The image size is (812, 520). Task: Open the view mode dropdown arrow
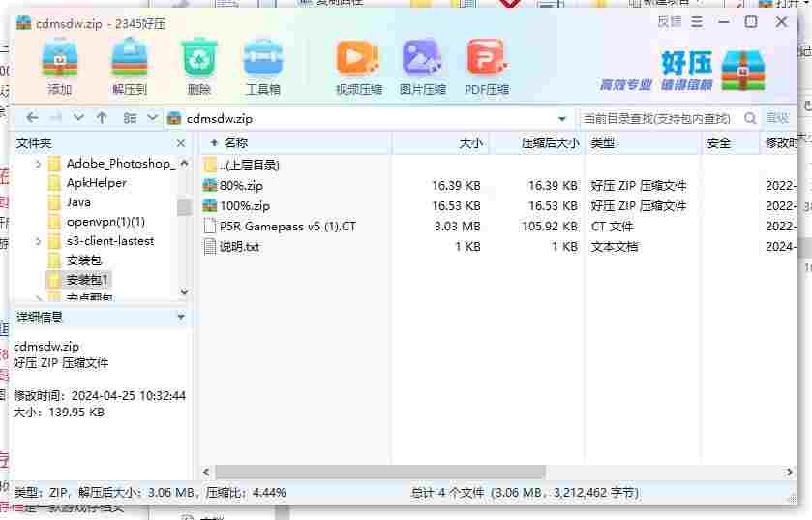(152, 118)
